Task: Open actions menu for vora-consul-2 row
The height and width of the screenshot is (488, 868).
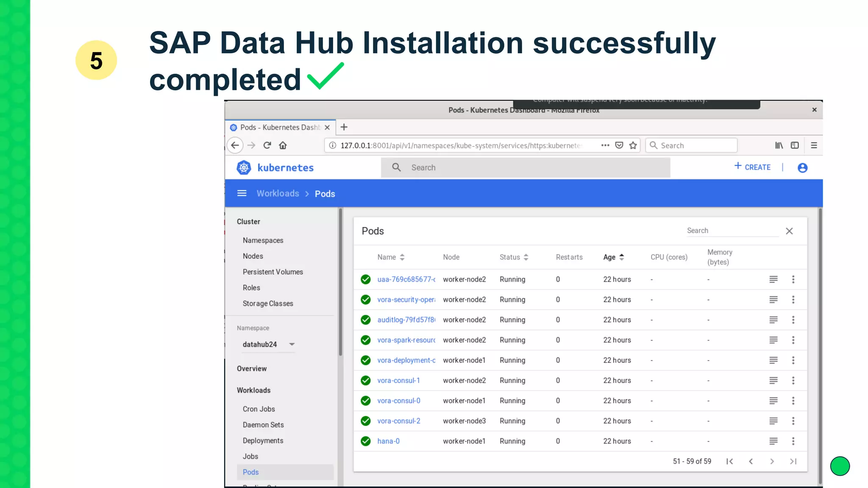Action: tap(793, 421)
